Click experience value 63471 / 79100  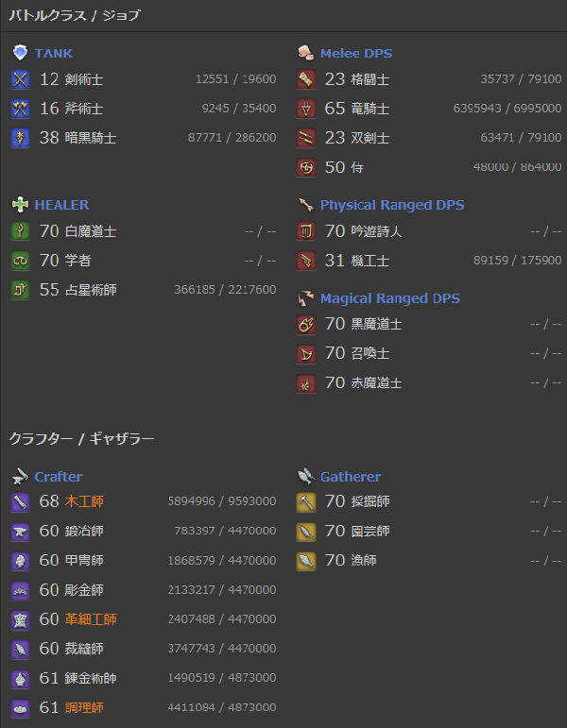[x=521, y=138]
